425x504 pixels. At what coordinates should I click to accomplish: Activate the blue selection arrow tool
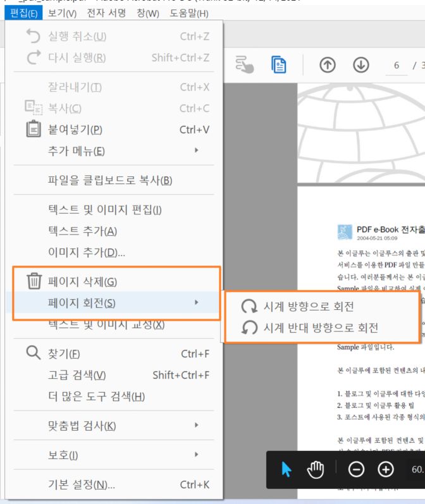coord(286,470)
